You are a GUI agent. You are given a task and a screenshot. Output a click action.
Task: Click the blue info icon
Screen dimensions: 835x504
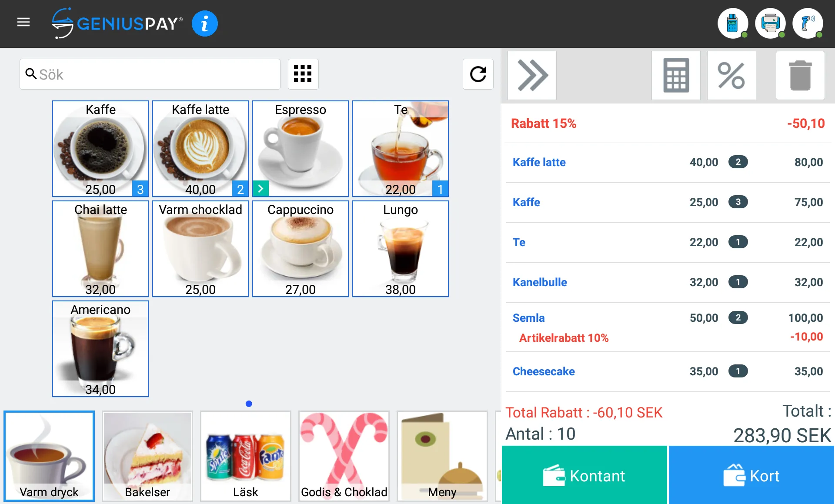point(204,23)
